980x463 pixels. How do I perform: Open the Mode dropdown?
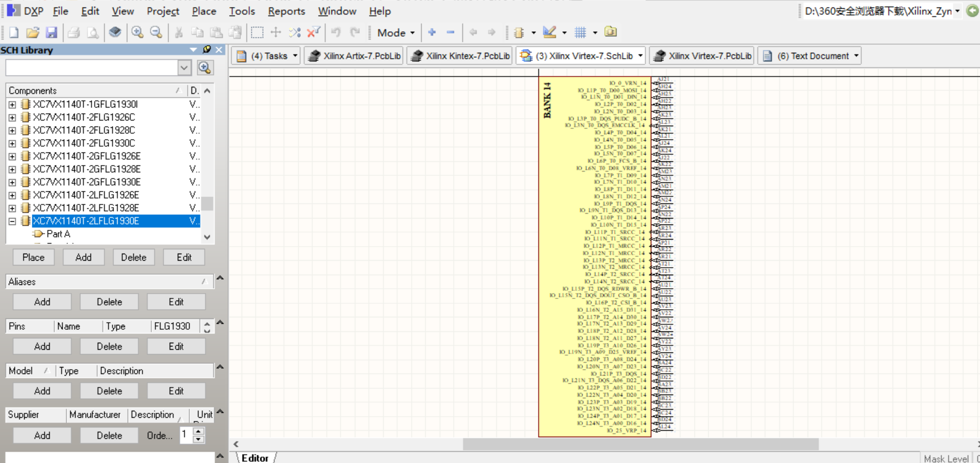point(396,32)
